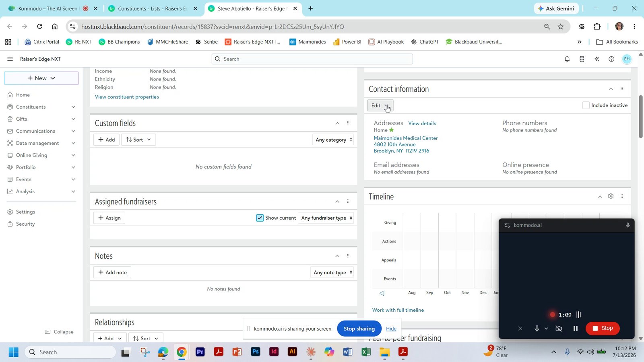The width and height of the screenshot is (644, 362).
Task: Toggle camera off icon in Kommodo recorder
Action: click(559, 329)
